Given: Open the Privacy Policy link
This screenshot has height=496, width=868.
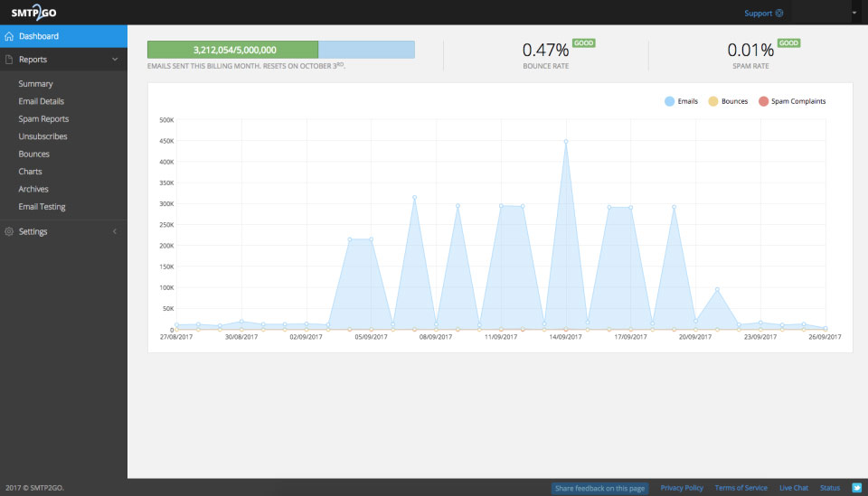Looking at the screenshot, I should pyautogui.click(x=681, y=488).
